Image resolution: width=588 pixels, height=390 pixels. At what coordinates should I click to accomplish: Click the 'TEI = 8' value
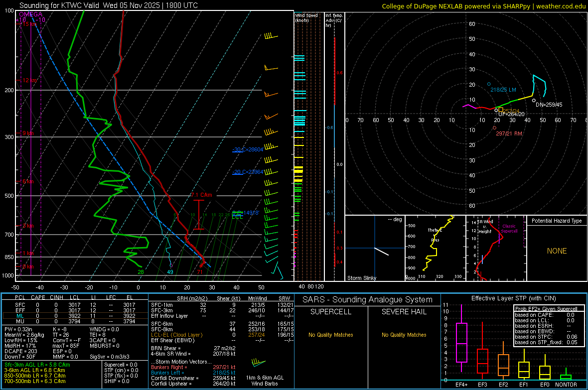(x=98, y=335)
